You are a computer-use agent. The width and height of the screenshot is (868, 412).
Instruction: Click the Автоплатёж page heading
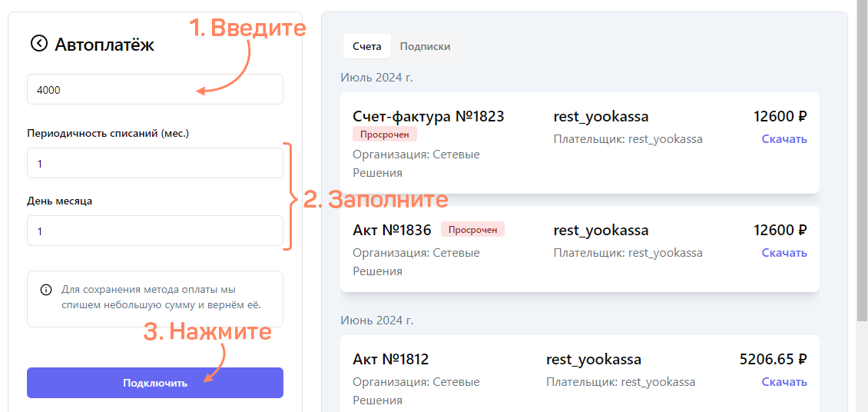104,45
